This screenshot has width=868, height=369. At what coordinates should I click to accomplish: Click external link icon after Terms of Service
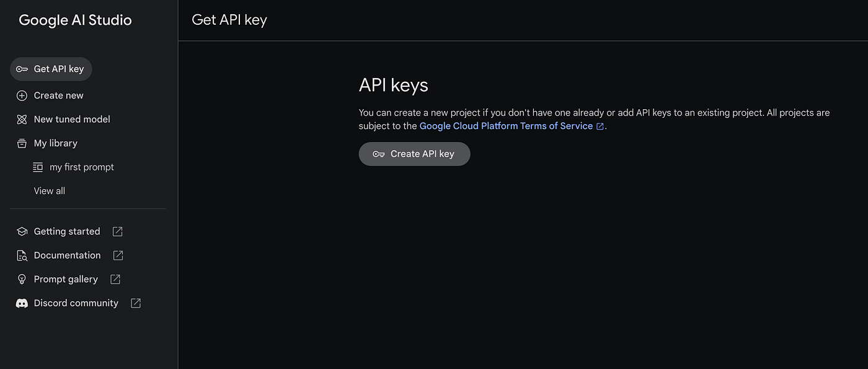600,127
